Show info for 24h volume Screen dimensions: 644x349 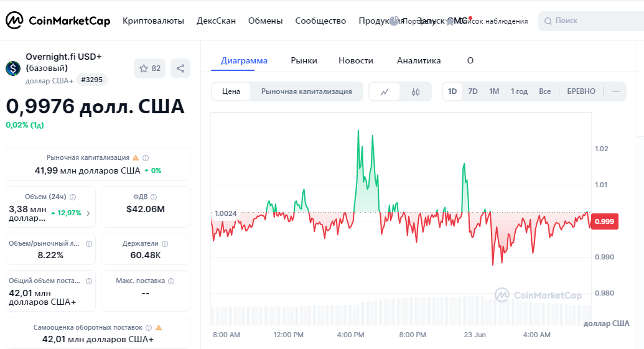(x=73, y=197)
